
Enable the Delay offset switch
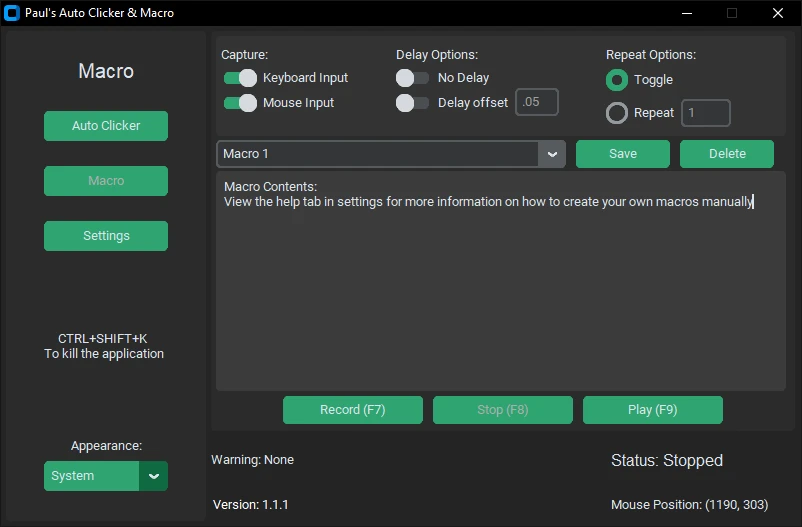click(x=412, y=103)
